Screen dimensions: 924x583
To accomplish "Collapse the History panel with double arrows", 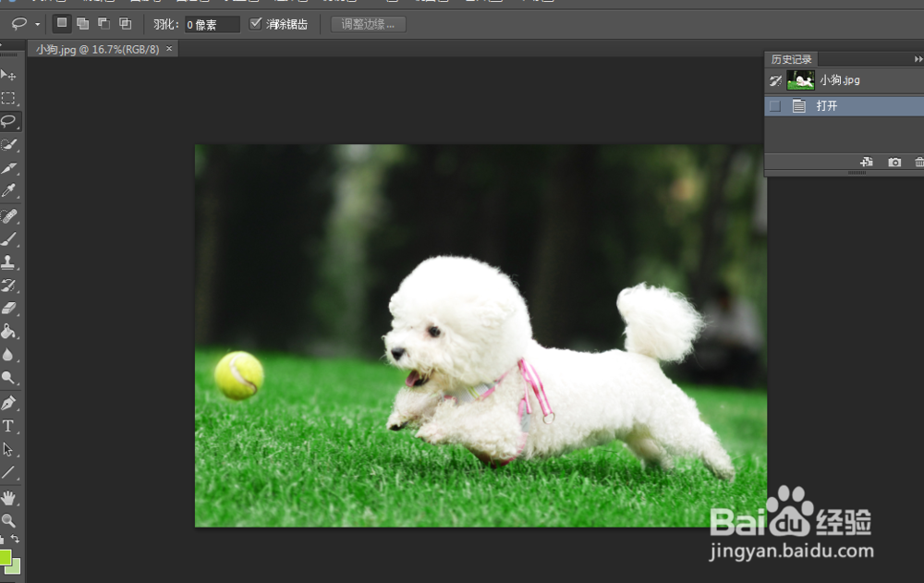I will tap(918, 59).
